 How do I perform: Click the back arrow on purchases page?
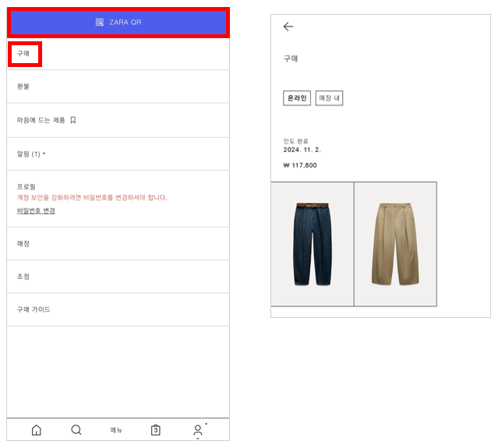point(288,26)
